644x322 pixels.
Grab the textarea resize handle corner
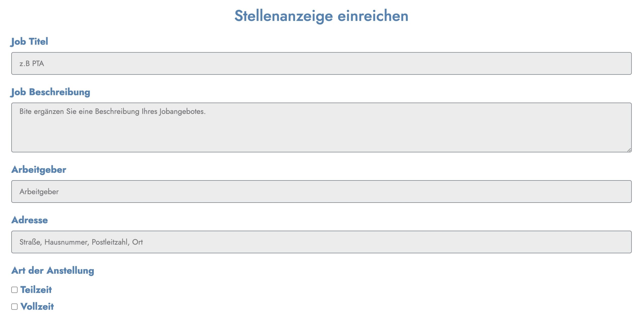pos(629,150)
